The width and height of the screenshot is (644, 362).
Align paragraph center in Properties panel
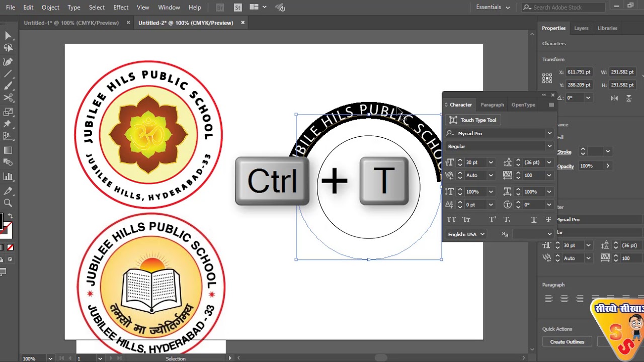(x=565, y=299)
